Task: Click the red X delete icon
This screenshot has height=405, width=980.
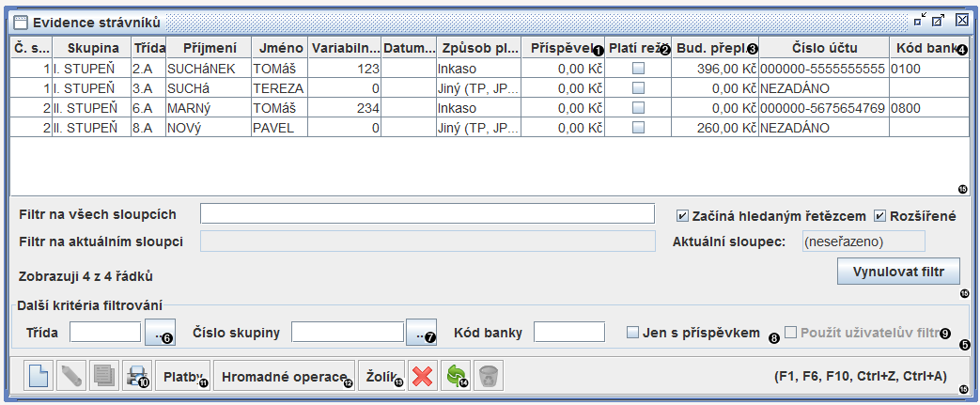Action: click(423, 377)
